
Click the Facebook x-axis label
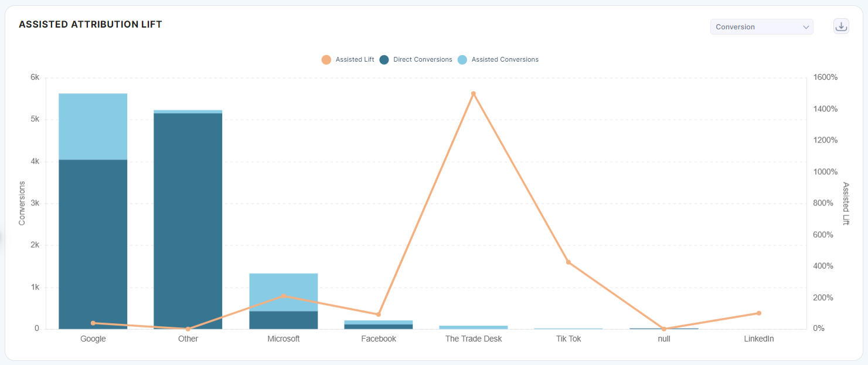[379, 339]
